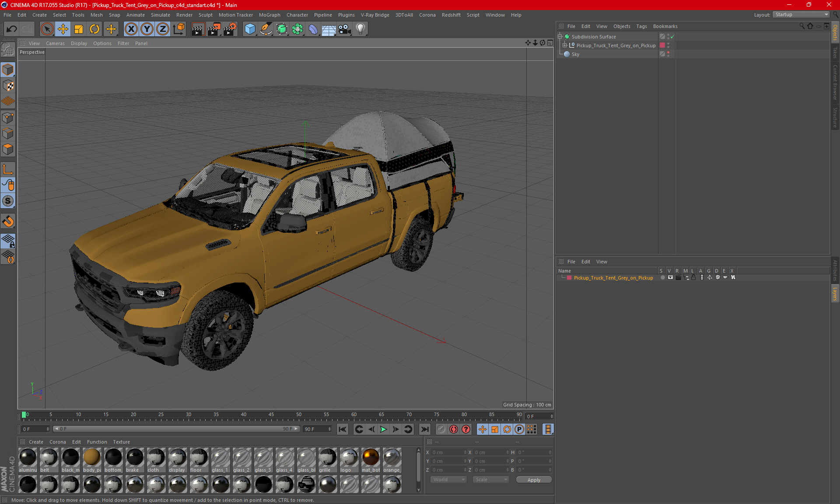The width and height of the screenshot is (840, 504).
Task: Toggle Z axis lock
Action: coord(163,29)
